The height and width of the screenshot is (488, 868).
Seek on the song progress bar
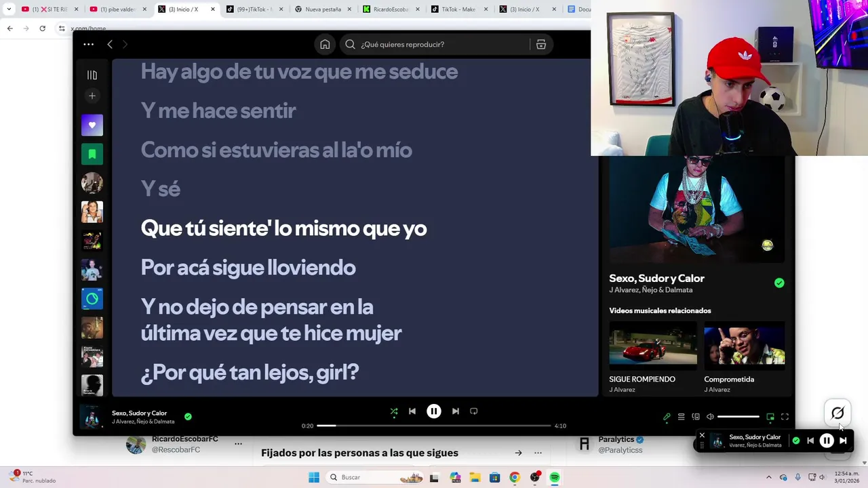click(434, 426)
